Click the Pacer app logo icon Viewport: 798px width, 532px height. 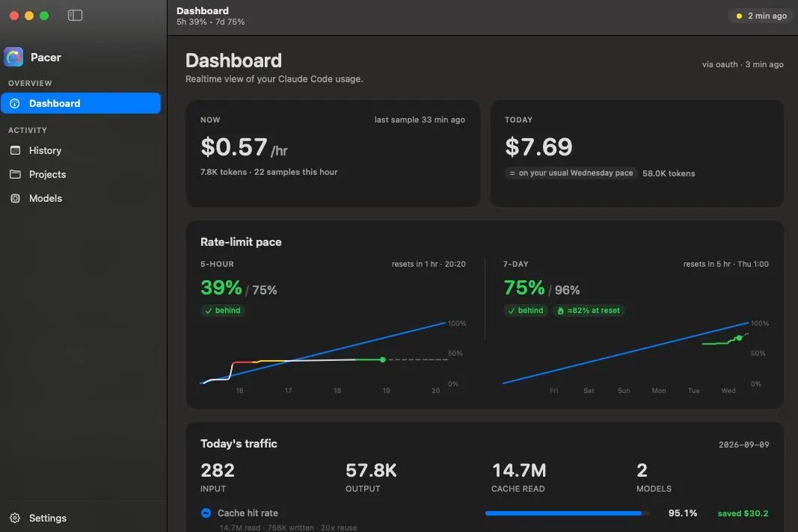tap(13, 57)
